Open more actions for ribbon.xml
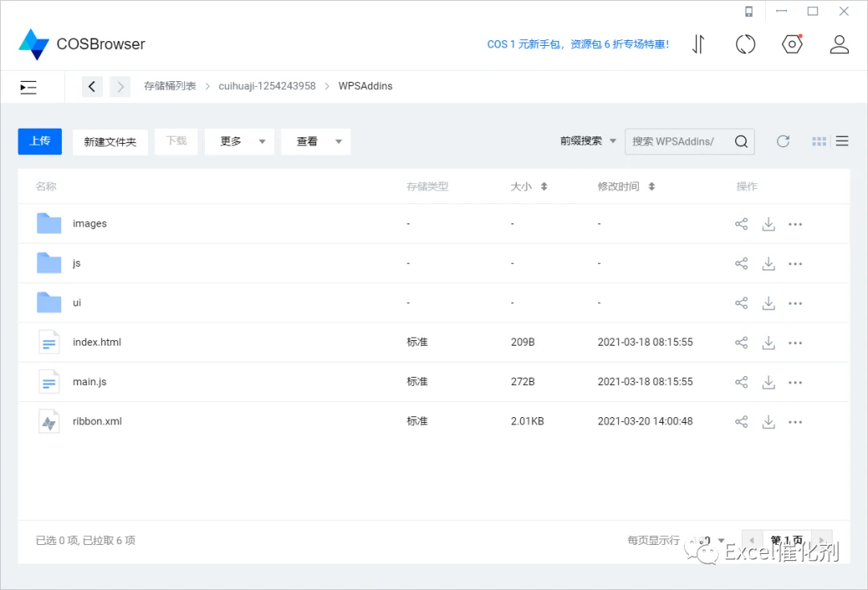The height and width of the screenshot is (590, 868). [x=796, y=422]
